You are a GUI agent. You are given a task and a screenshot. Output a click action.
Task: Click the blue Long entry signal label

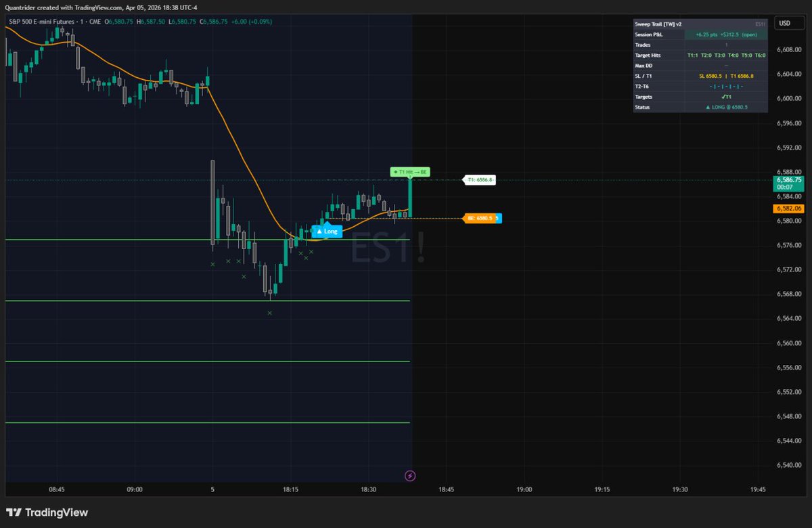(327, 231)
